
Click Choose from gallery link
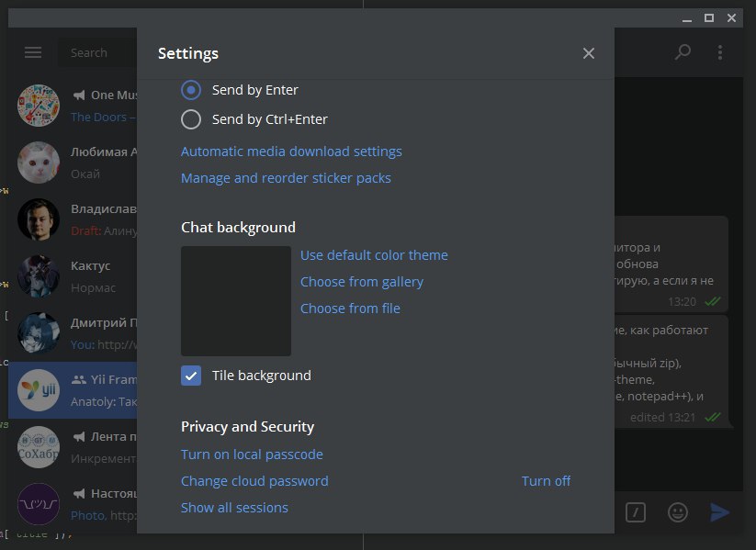point(362,281)
